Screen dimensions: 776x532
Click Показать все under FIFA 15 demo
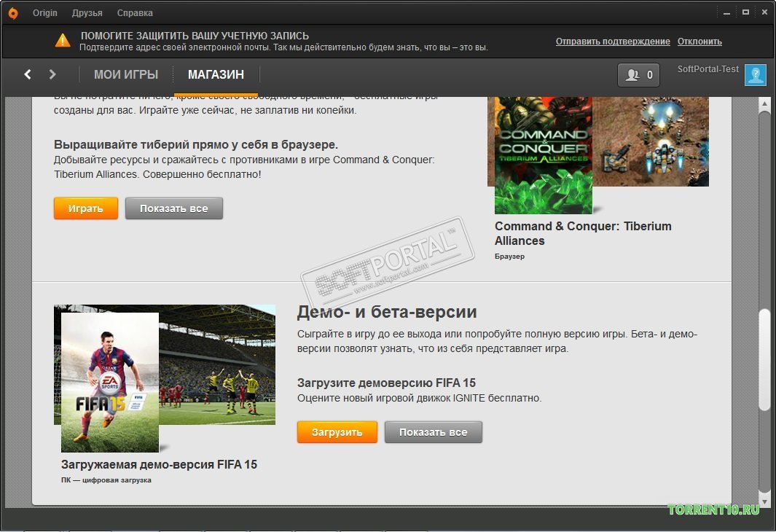point(434,432)
